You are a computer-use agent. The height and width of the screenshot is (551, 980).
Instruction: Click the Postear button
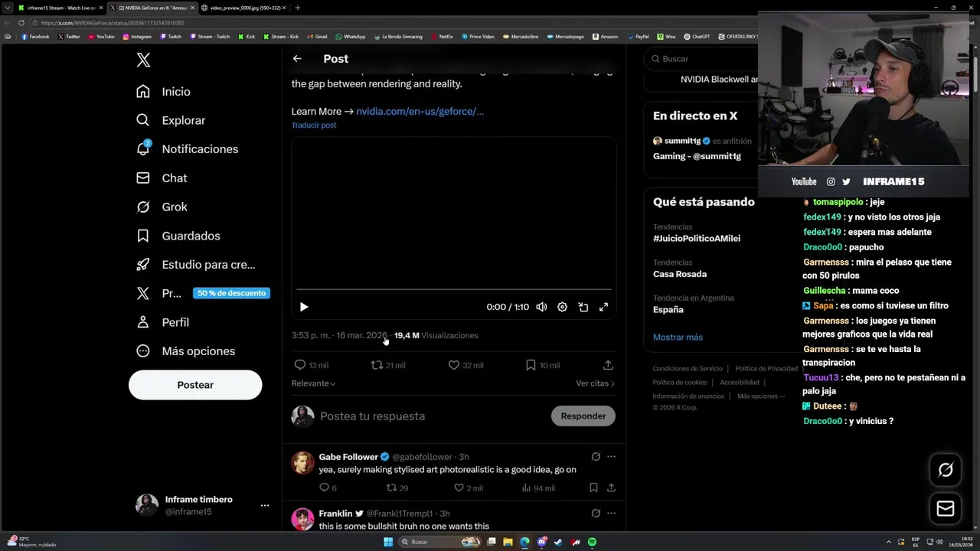(x=195, y=385)
